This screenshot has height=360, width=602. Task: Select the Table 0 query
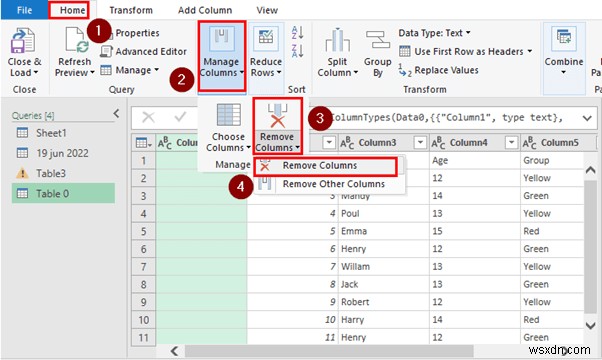63,193
